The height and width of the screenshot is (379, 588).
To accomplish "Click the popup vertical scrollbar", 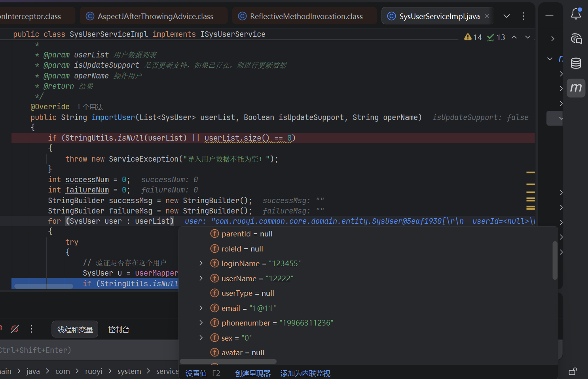I will (x=555, y=260).
